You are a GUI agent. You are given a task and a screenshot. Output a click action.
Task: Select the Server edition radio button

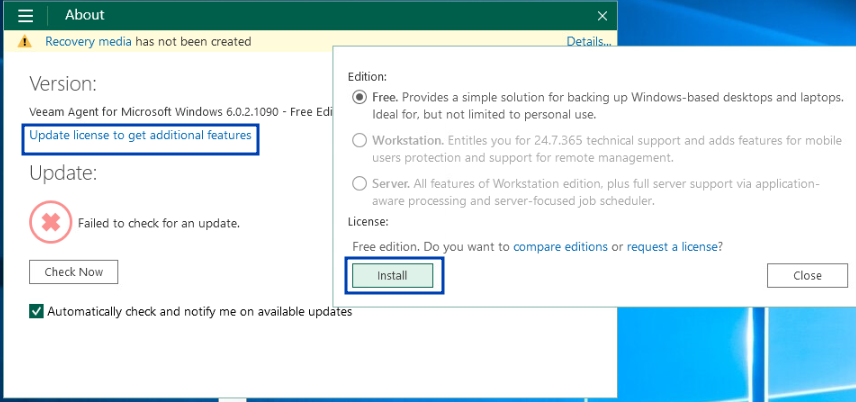tap(359, 184)
